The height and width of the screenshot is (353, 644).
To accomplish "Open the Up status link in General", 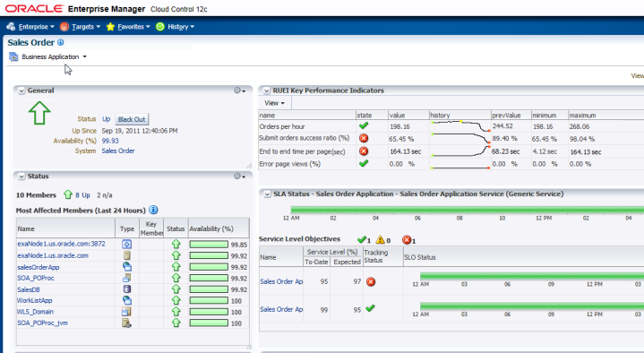I will (106, 119).
